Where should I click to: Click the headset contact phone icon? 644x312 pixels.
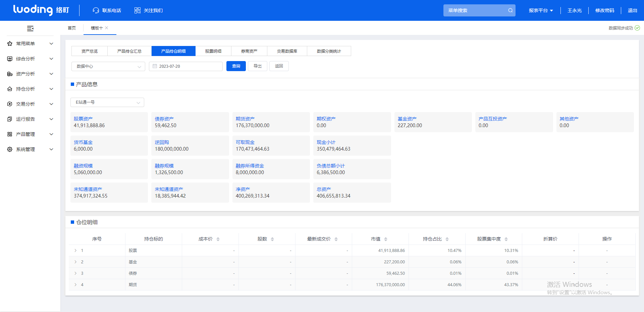(x=96, y=10)
